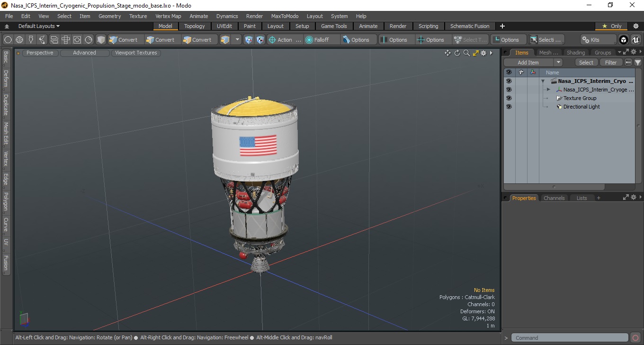Image resolution: width=644 pixels, height=345 pixels.
Task: Open the Vertex Map menu
Action: pos(168,16)
